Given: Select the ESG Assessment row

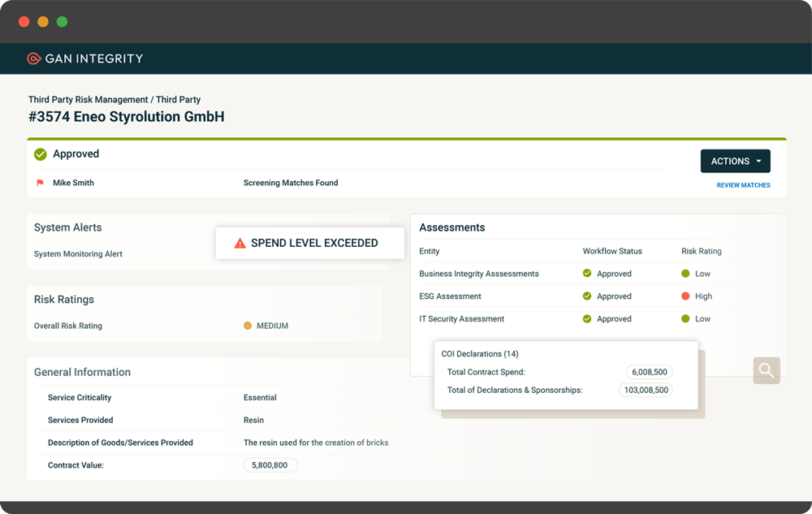Looking at the screenshot, I should [x=598, y=296].
